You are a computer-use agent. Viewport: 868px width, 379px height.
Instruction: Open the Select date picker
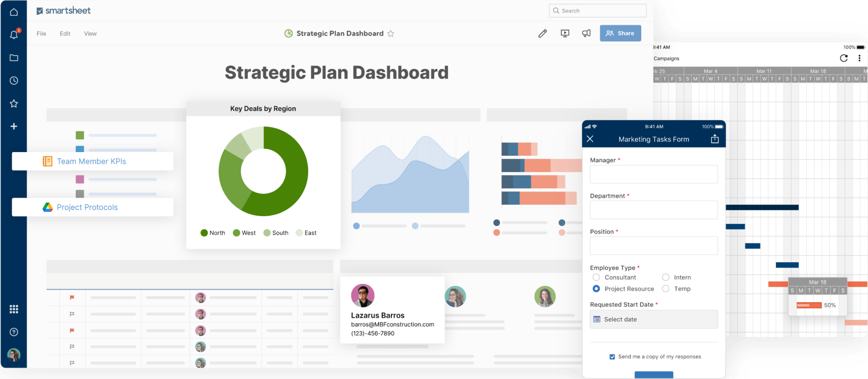(654, 319)
